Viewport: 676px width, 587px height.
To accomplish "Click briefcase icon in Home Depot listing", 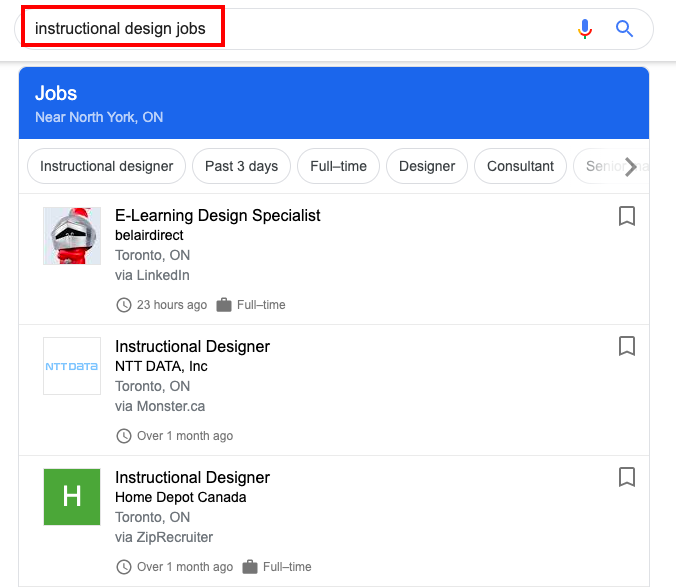I will click(250, 567).
